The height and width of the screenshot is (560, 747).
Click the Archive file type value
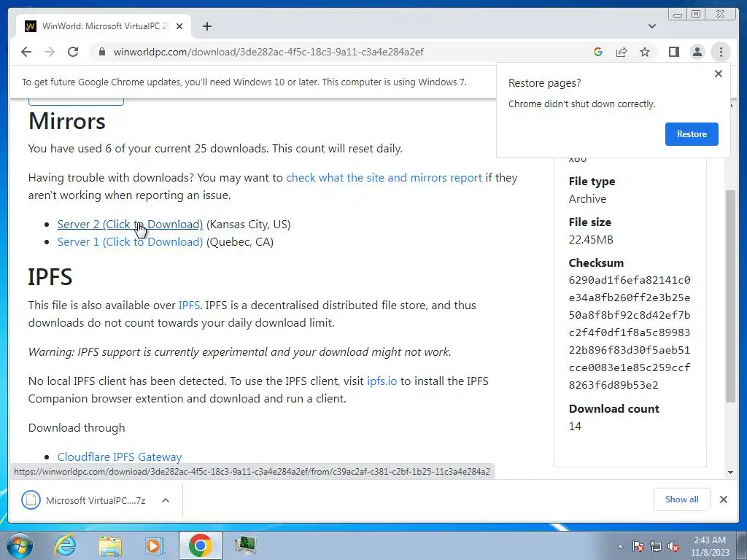click(587, 198)
